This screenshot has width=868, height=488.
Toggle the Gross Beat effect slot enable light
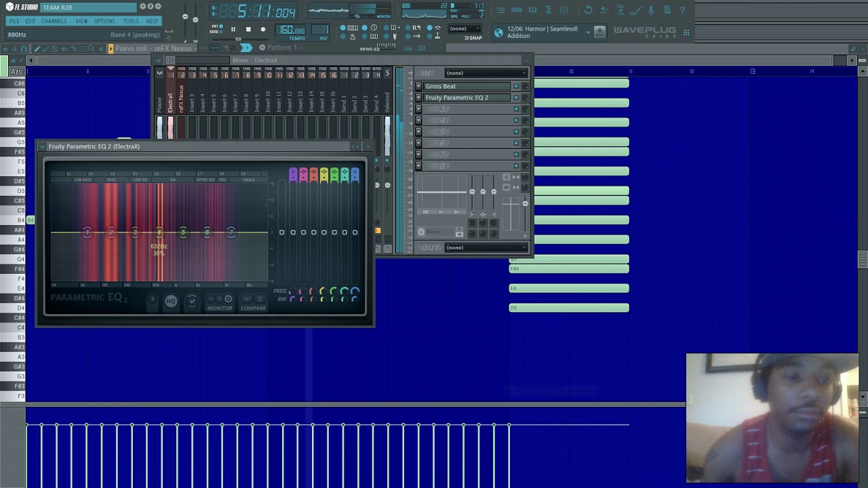(x=516, y=86)
